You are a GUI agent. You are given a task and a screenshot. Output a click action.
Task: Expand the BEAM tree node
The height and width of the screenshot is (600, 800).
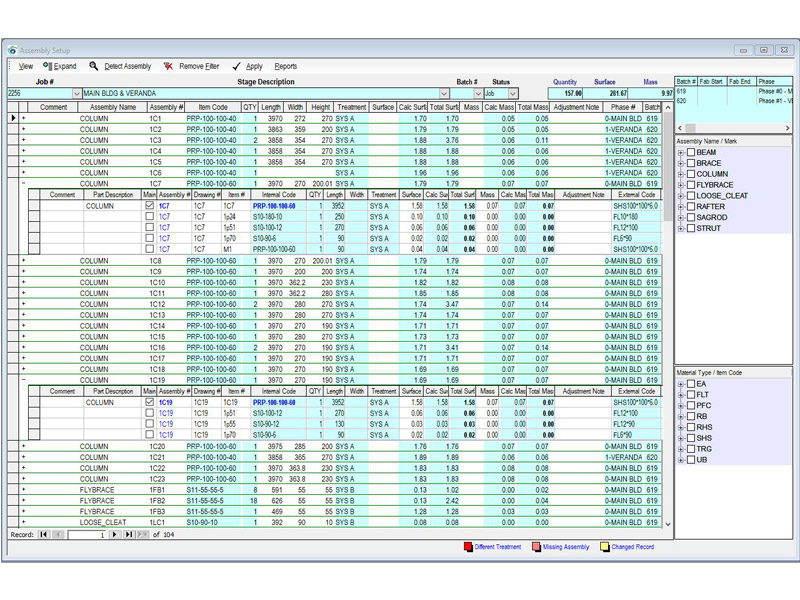pyautogui.click(x=681, y=153)
